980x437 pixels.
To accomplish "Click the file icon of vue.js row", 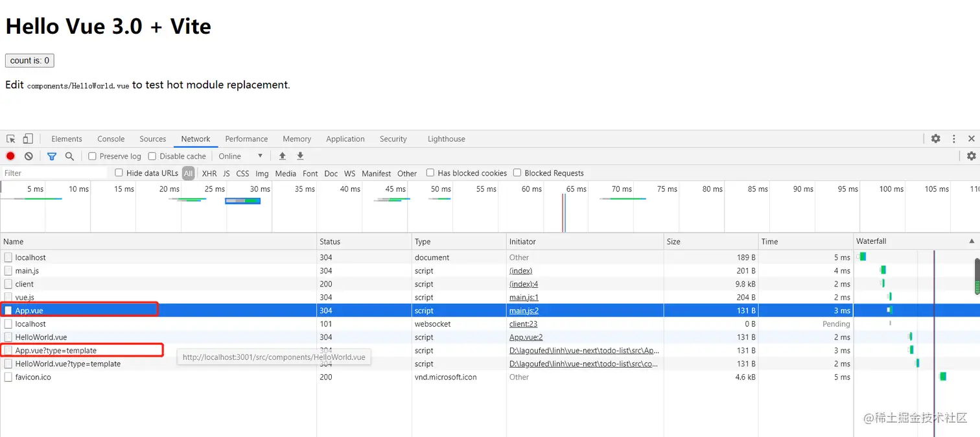I will 8,298.
